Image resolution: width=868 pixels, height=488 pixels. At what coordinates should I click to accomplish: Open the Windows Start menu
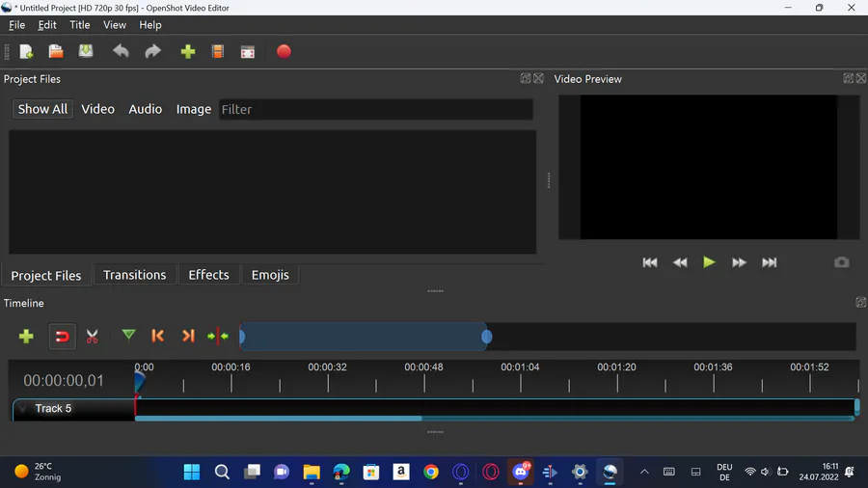[x=192, y=472]
